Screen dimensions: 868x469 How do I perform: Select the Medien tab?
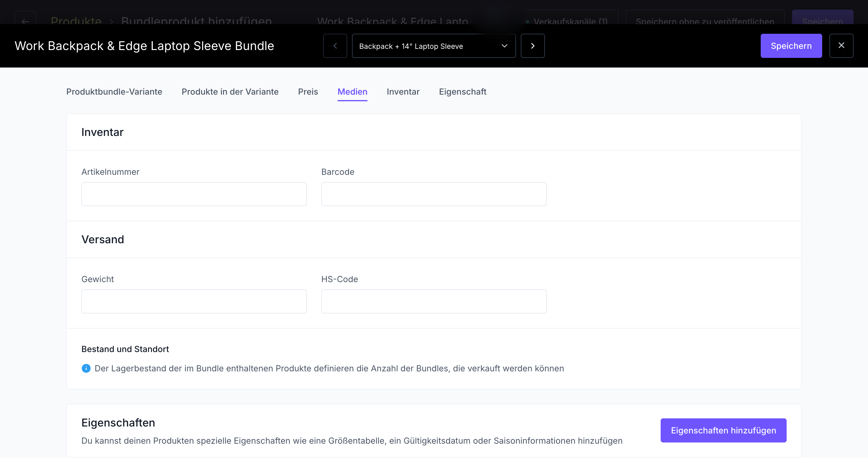tap(352, 92)
